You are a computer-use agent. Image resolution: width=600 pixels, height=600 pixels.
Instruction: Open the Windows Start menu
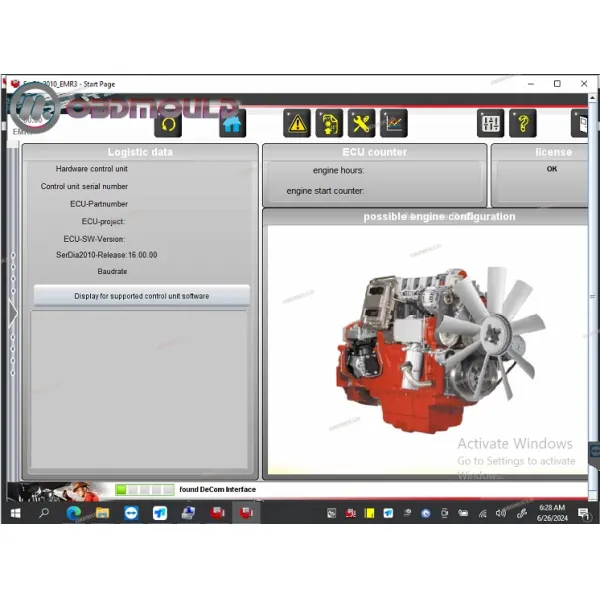(x=15, y=513)
